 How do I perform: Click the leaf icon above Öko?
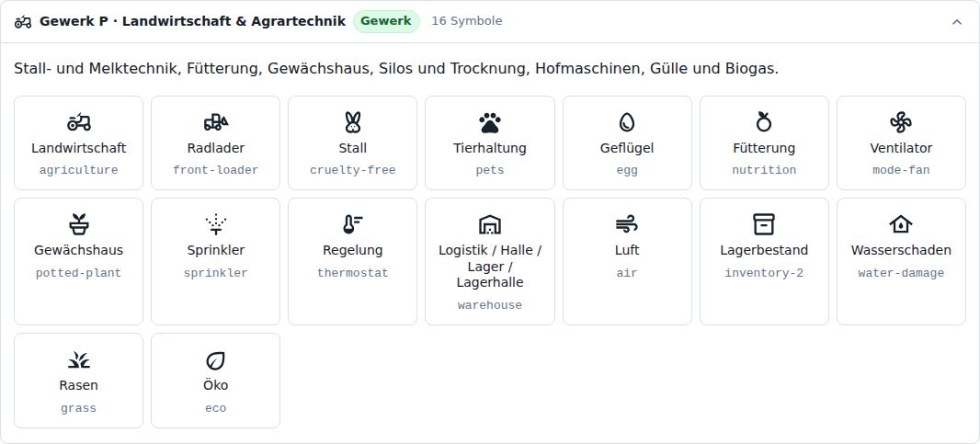pos(216,360)
